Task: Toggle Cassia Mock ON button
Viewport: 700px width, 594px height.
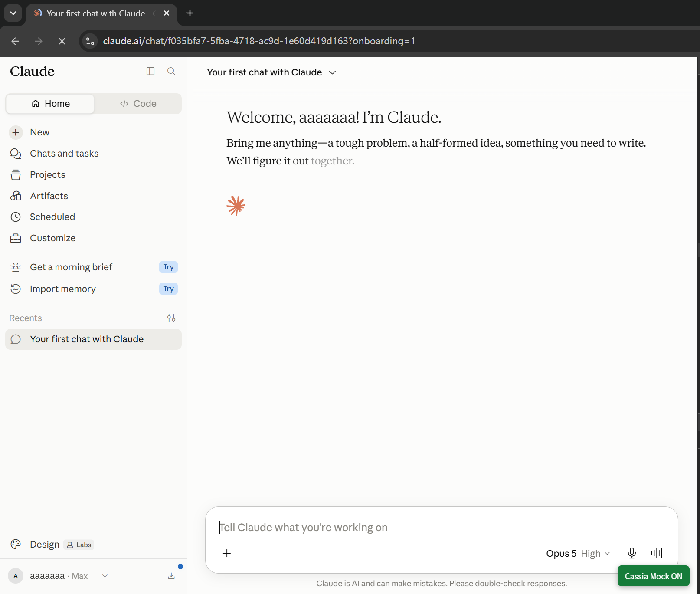Action: coord(653,576)
